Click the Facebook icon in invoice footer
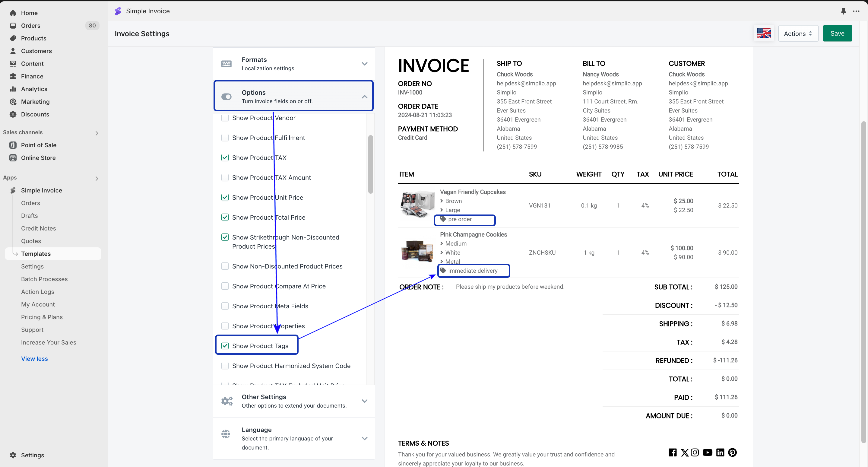This screenshot has height=467, width=868. pos(672,452)
